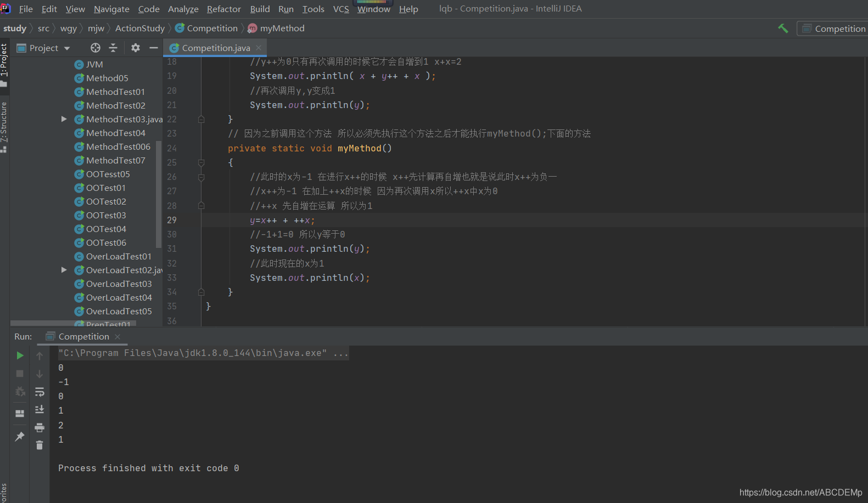Click fold end marker at line 34
868x503 pixels.
coord(201,292)
